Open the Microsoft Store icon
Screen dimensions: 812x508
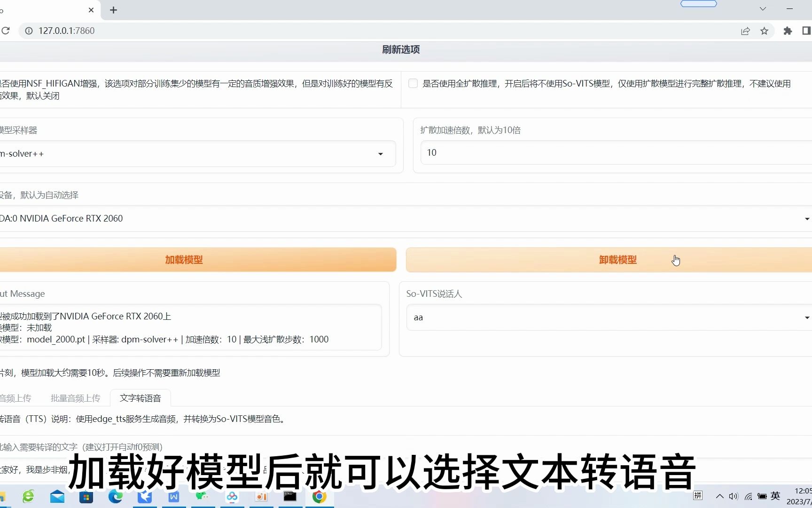tap(86, 497)
